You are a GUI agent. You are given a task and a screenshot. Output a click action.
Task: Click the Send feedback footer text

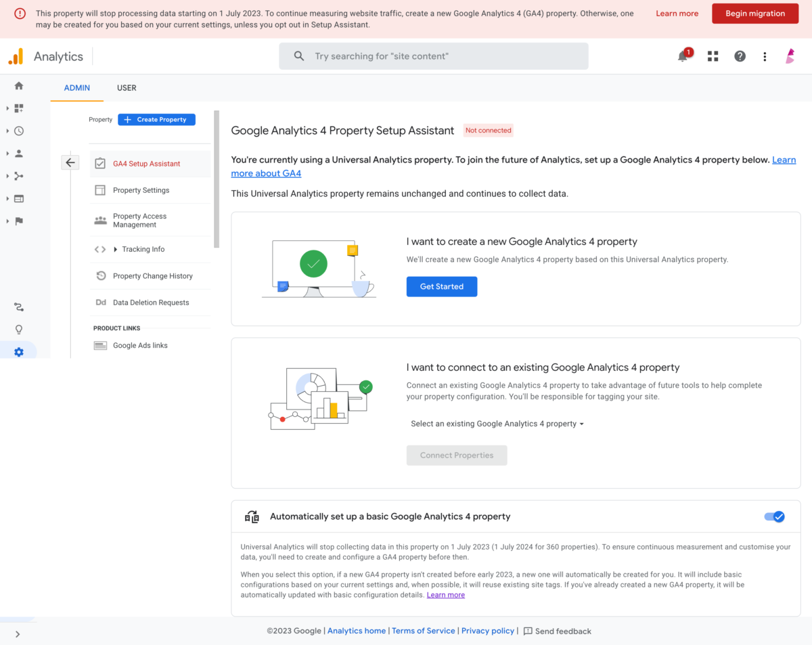(x=563, y=631)
